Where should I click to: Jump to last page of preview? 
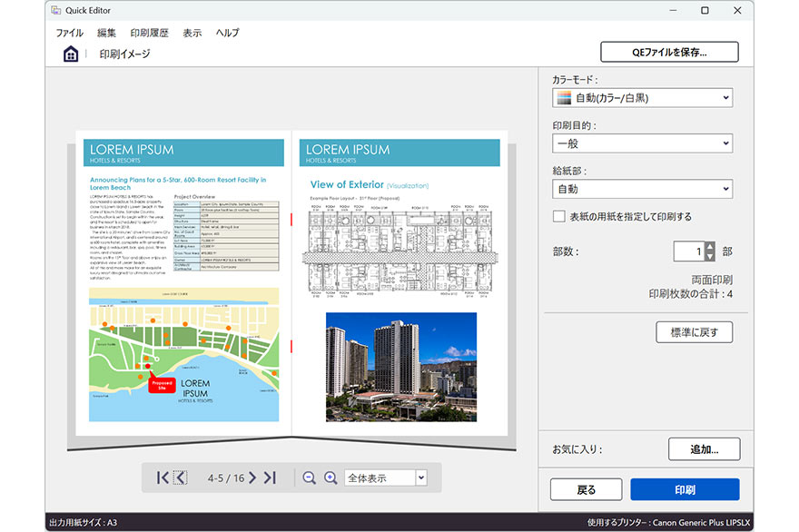270,478
